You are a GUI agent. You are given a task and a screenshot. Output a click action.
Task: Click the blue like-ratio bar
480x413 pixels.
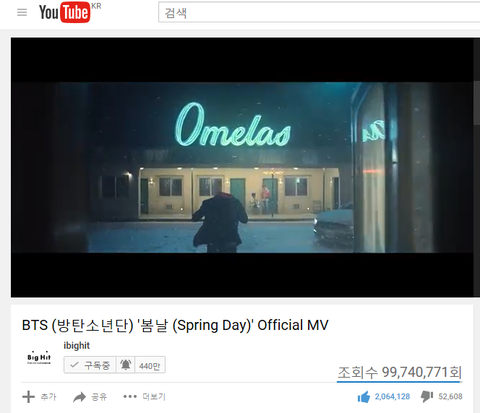[x=398, y=381]
